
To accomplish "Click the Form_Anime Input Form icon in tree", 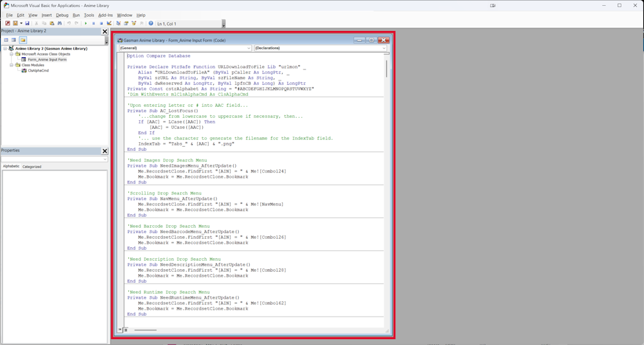I will [24, 60].
